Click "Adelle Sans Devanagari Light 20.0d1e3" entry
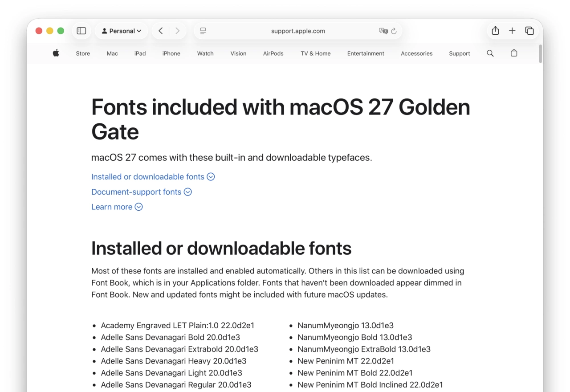Viewport: 570px width, 392px height. [x=171, y=373]
